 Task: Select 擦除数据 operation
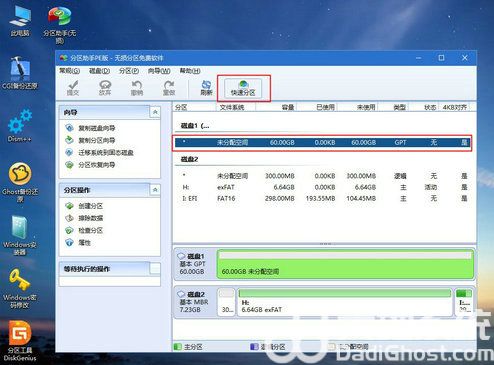[x=90, y=218]
